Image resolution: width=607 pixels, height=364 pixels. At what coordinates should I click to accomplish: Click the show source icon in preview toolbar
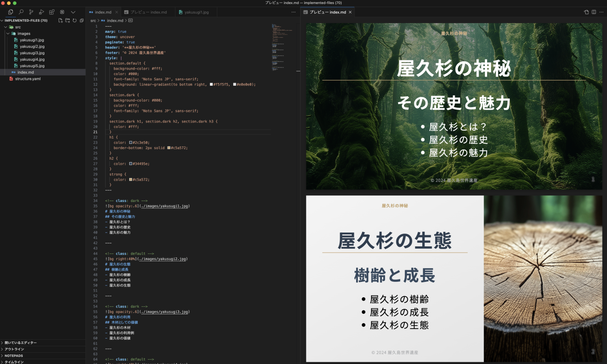[x=586, y=12]
